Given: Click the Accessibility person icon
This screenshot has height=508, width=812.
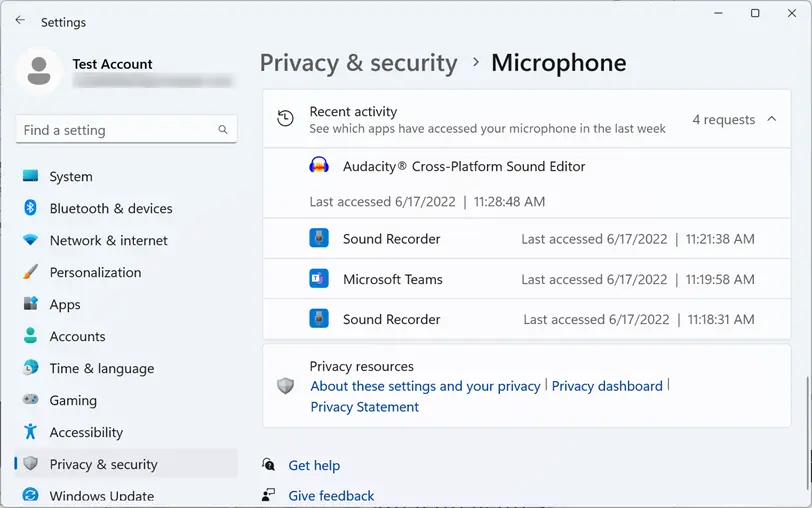Looking at the screenshot, I should point(30,432).
